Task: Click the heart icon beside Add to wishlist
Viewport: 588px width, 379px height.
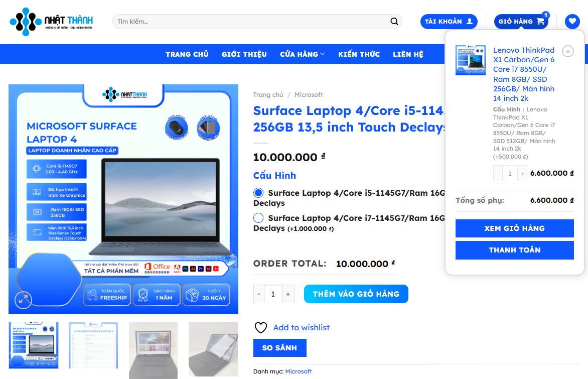Action: click(x=260, y=328)
